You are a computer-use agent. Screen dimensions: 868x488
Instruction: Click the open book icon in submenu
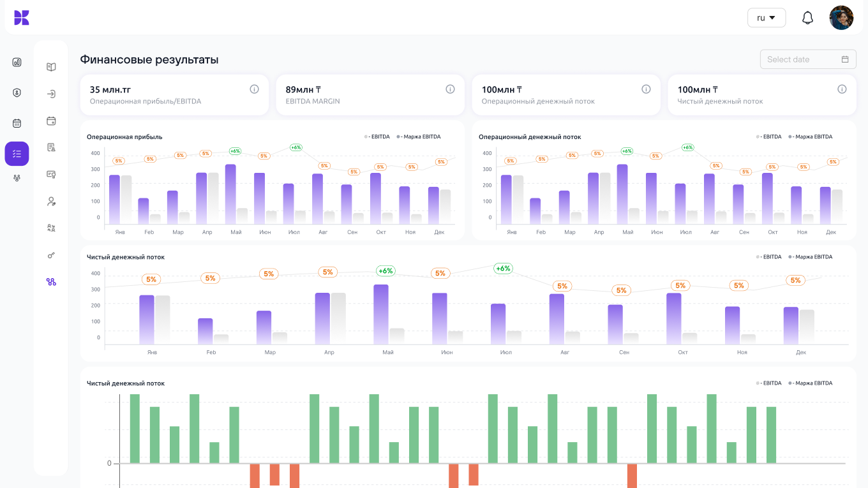51,67
